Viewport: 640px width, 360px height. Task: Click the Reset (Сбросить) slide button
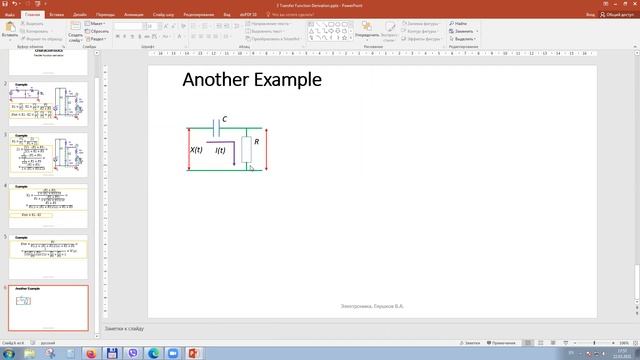coord(97,31)
